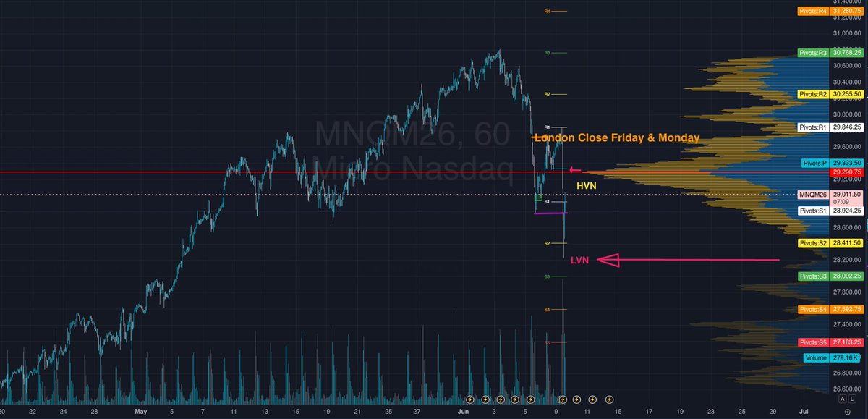Open chart settings gear beside the Jul label
Viewport: 868px width, 419px height.
pos(847,410)
